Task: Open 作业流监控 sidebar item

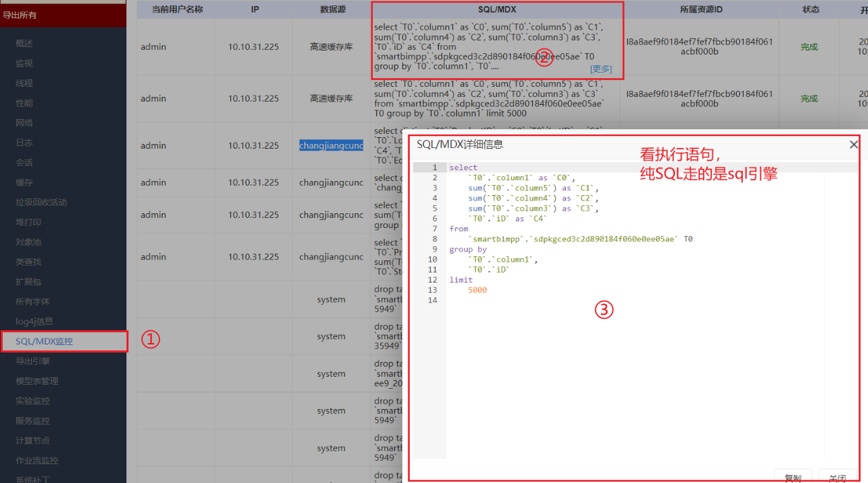Action: point(37,460)
